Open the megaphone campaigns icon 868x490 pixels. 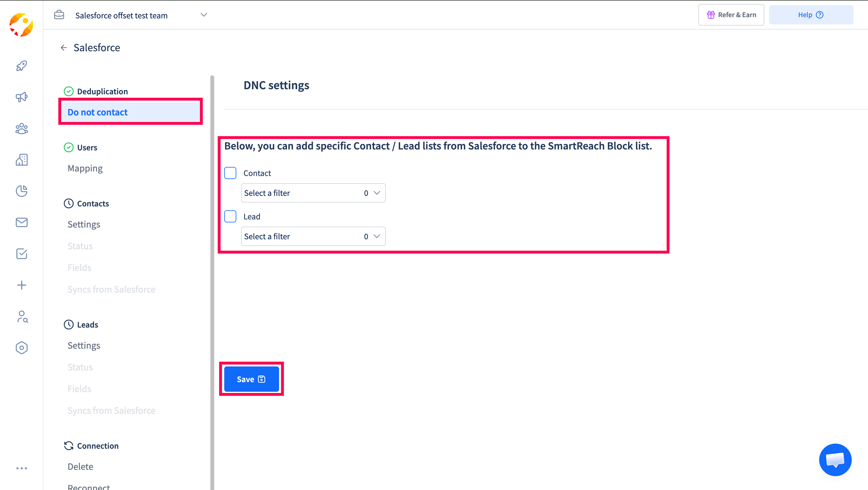coord(22,97)
